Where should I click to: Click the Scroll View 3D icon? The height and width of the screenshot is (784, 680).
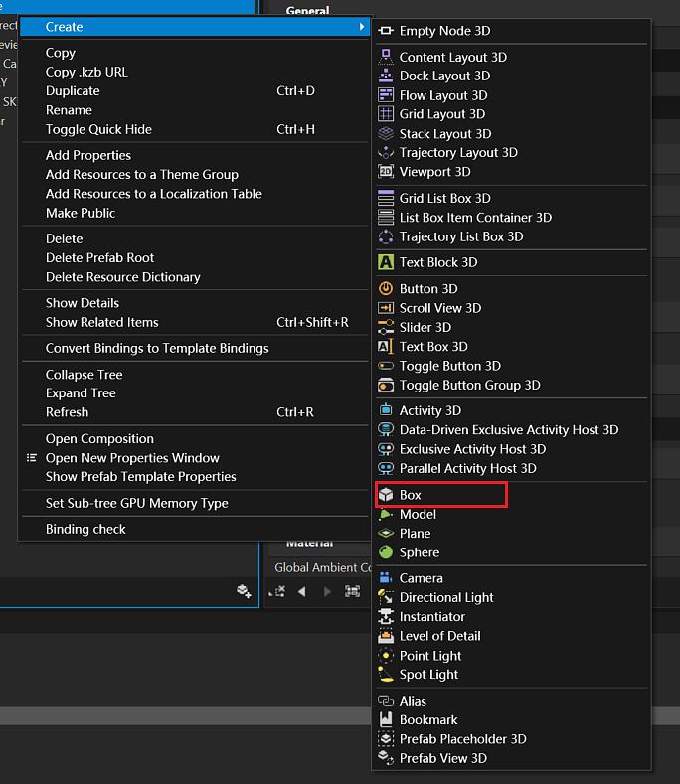pyautogui.click(x=386, y=308)
